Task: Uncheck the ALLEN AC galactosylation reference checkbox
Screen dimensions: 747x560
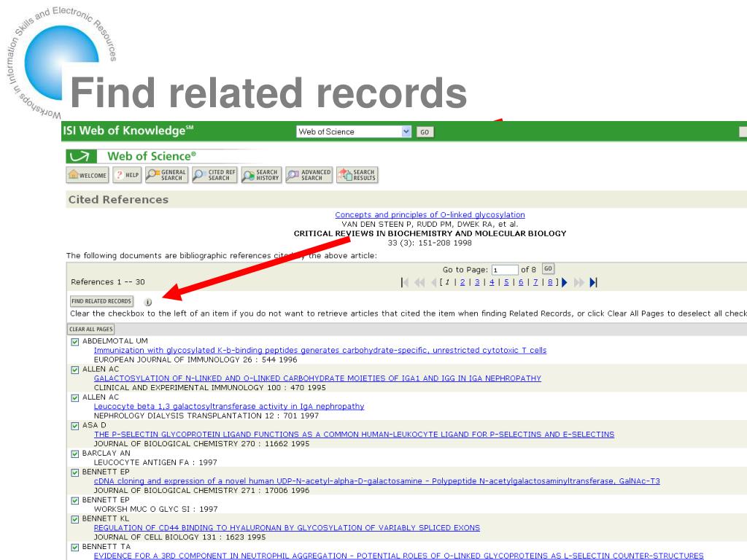Action: 75,370
